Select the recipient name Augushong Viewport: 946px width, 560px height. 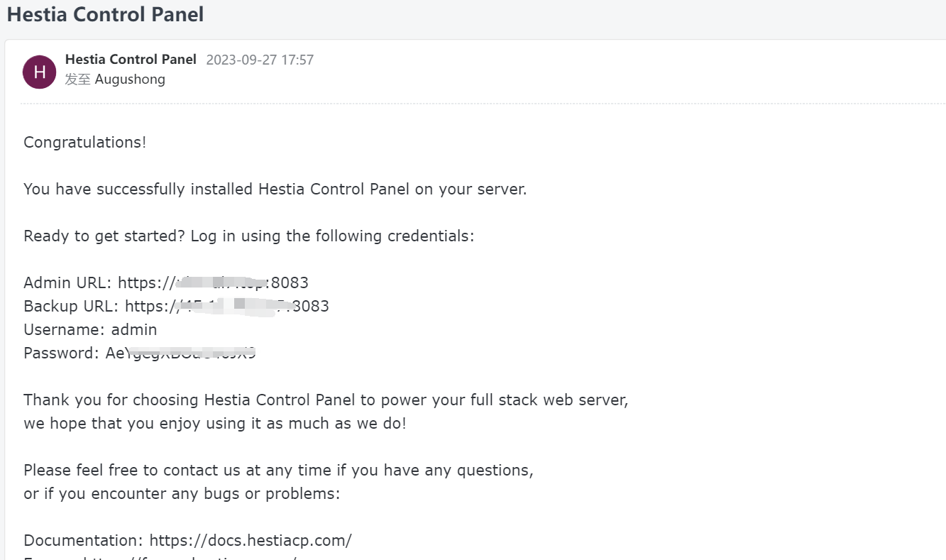130,79
